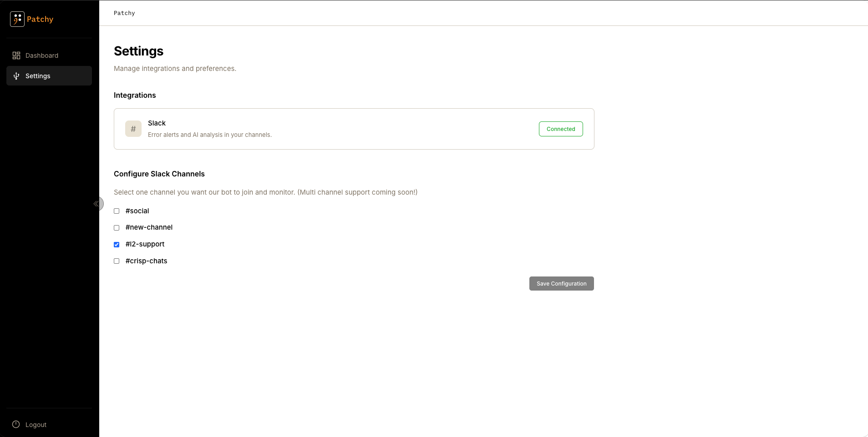Click the Patchy brand name in sidebar

pyautogui.click(x=40, y=19)
